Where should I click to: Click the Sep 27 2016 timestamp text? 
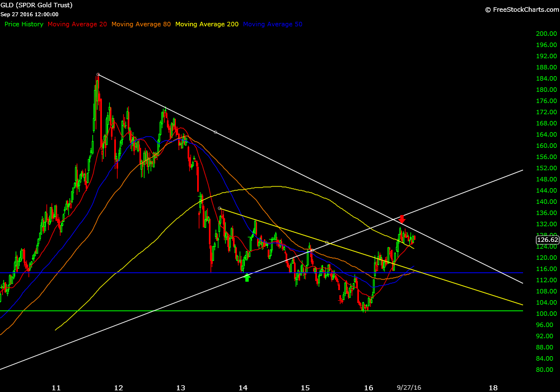29,14
